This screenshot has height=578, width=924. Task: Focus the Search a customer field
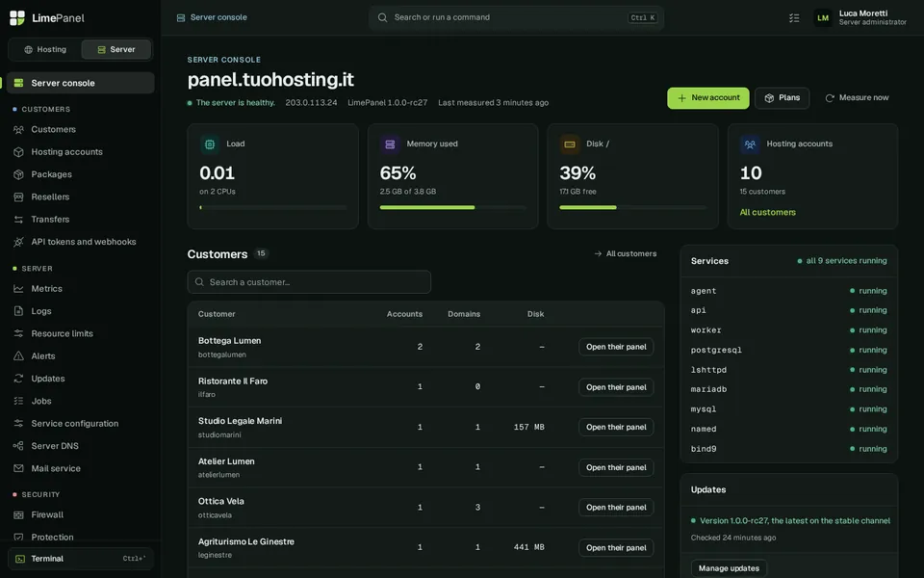click(x=309, y=282)
